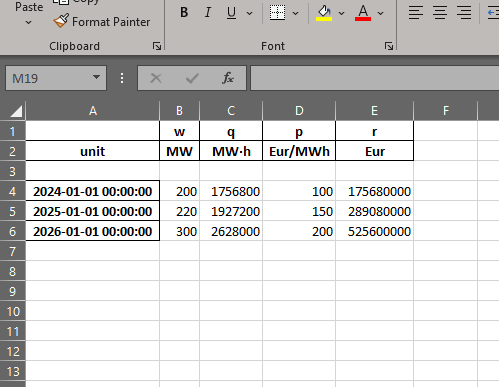The width and height of the screenshot is (499, 387).
Task: Align text right
Action: 464,13
